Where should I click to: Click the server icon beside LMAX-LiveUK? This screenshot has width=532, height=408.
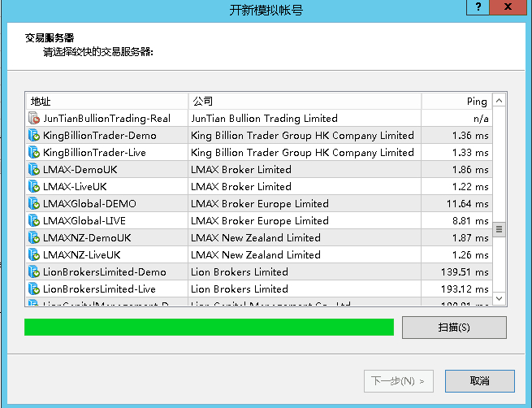pos(34,186)
